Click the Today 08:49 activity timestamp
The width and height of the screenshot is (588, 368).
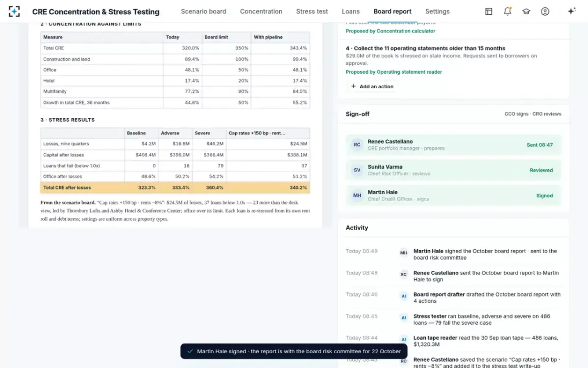[x=362, y=251]
